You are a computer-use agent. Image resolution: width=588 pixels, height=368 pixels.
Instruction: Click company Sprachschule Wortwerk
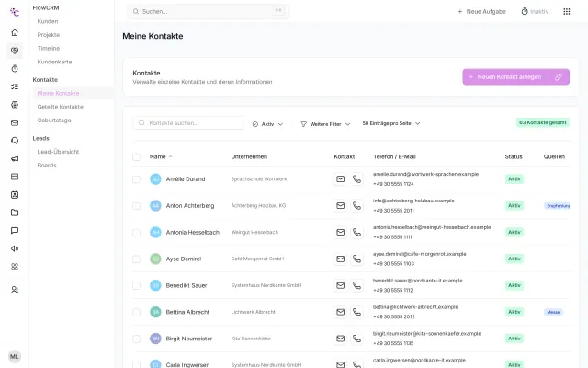259,179
